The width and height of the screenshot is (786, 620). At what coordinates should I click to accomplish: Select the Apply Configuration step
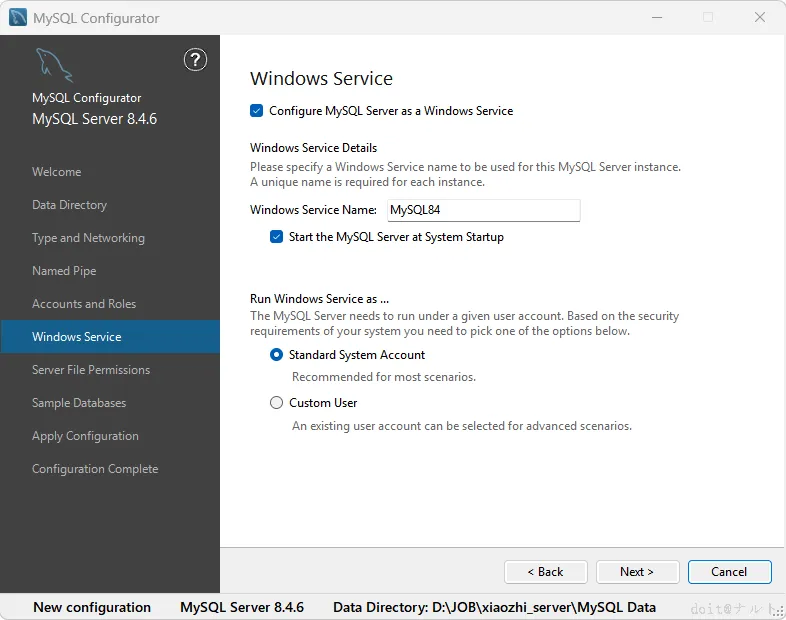click(85, 436)
